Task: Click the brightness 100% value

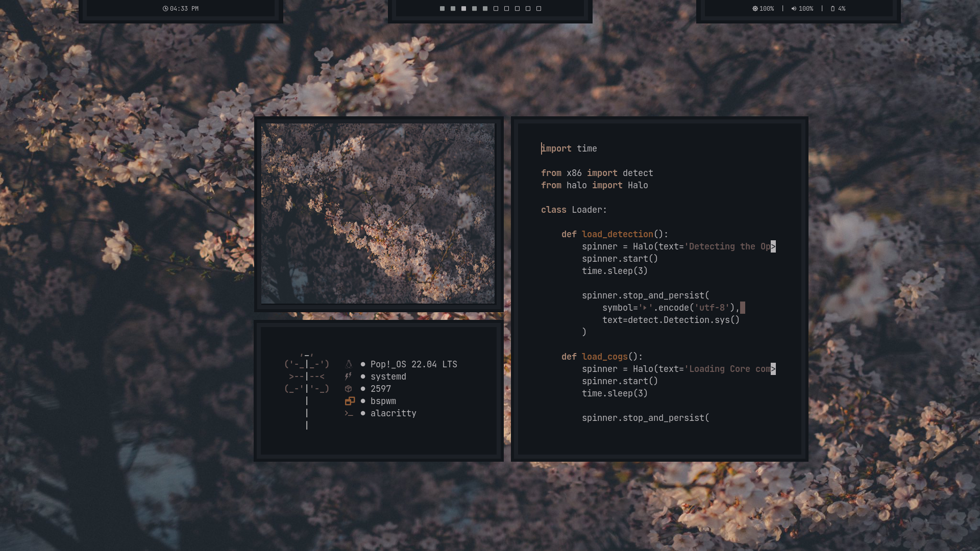Action: (x=767, y=9)
